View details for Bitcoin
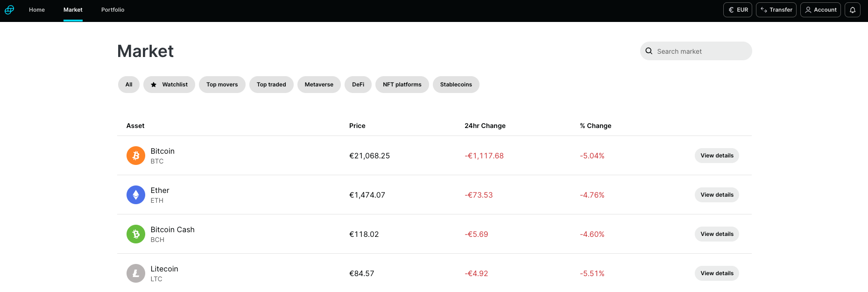This screenshot has width=868, height=292. pyautogui.click(x=717, y=156)
